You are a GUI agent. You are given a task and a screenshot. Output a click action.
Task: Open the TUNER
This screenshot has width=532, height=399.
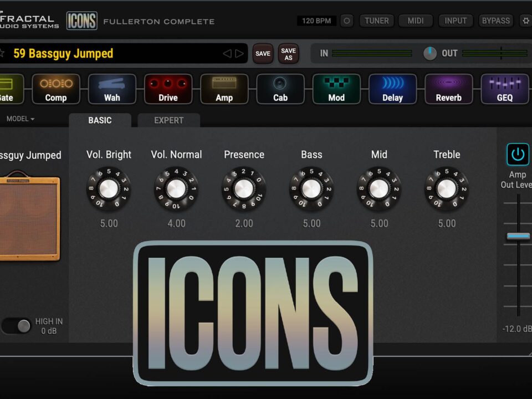[x=376, y=21]
